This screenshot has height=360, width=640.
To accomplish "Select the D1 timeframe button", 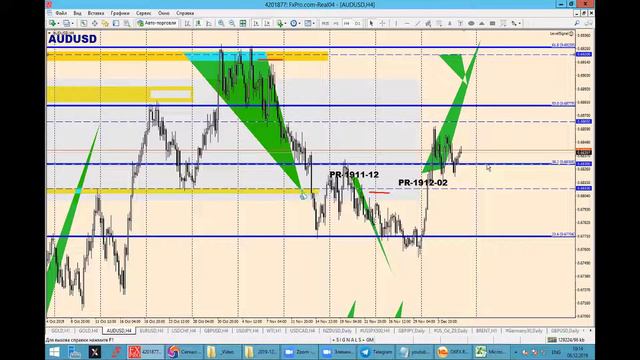I will pos(358,24).
